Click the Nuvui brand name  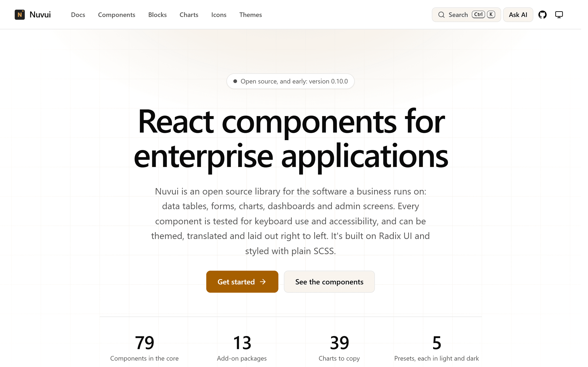click(40, 15)
